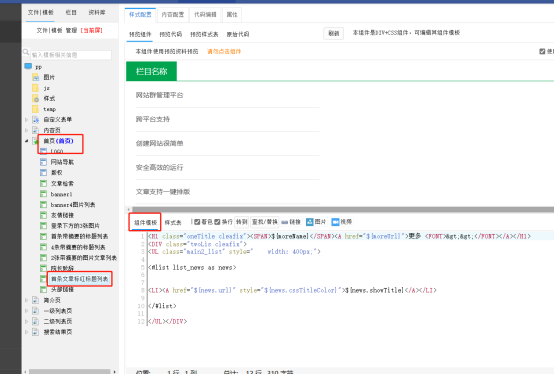Expand the 一级列表页 tree node
The width and height of the screenshot is (554, 375).
(26, 311)
